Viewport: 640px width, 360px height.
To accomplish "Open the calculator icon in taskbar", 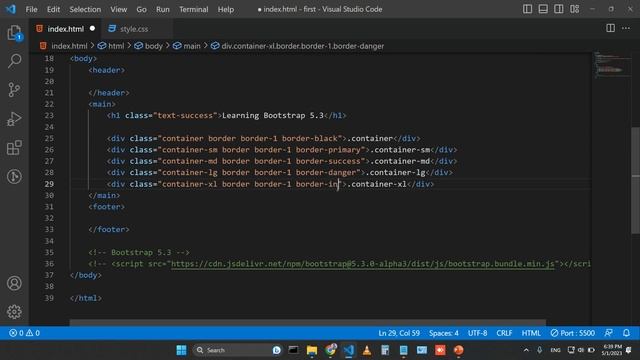I will [385, 350].
